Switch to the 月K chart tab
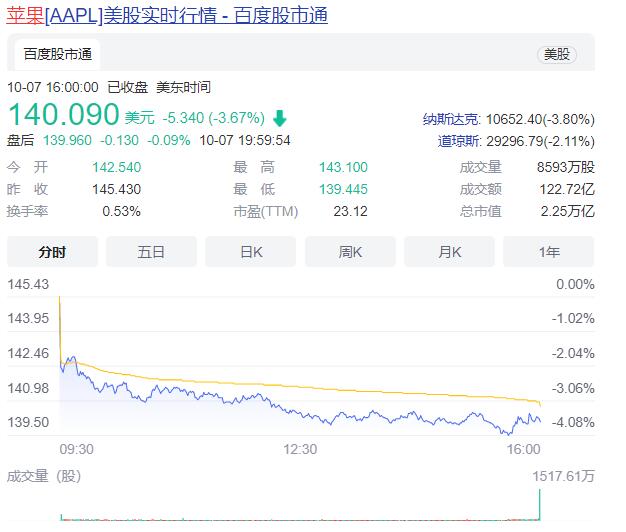Screen dimensions: 626x532 coord(450,252)
